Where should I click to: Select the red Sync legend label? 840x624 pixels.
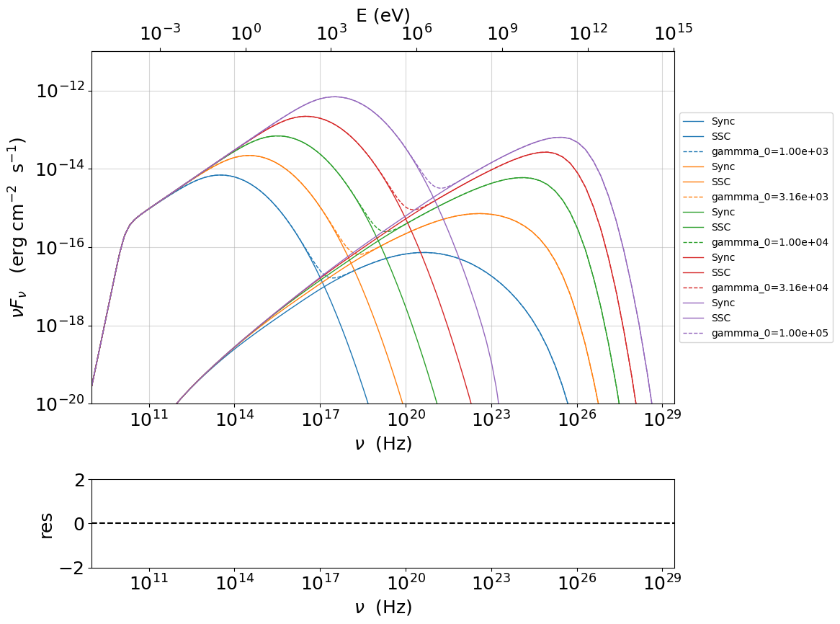723,258
